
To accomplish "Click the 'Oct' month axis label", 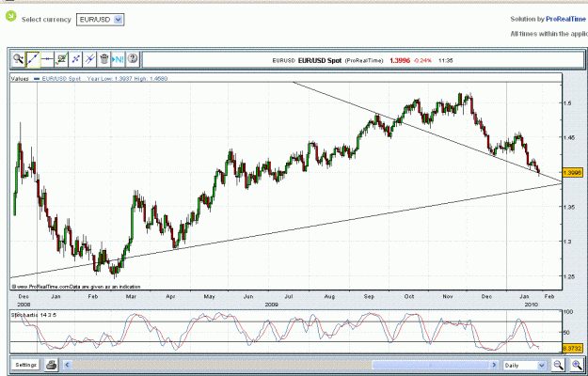I will click(x=409, y=296).
